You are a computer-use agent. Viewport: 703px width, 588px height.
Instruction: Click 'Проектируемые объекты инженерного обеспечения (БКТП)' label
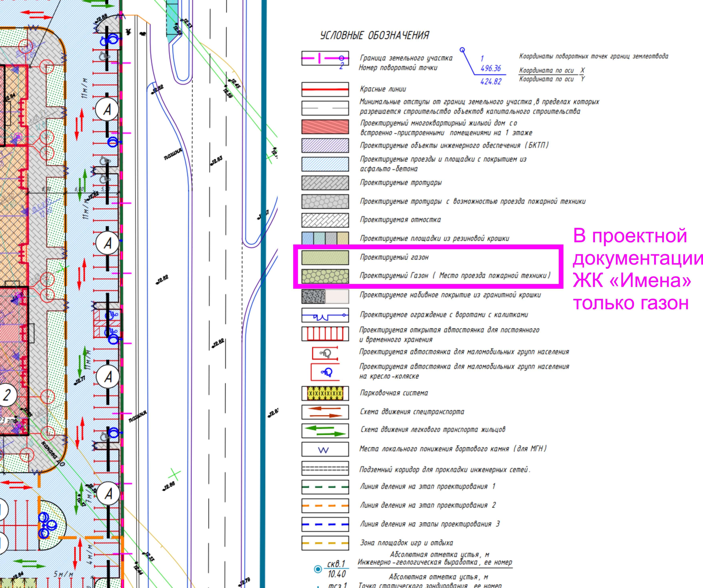click(x=454, y=146)
